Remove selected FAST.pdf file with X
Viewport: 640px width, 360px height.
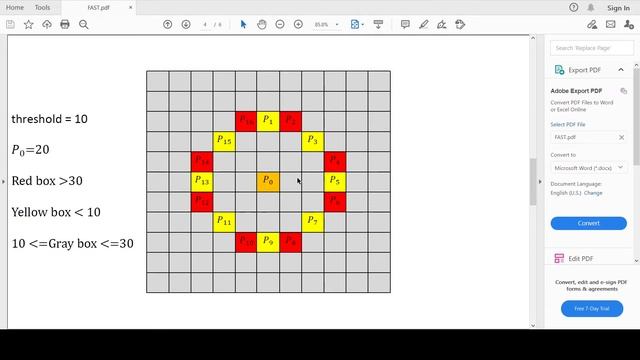(x=621, y=138)
